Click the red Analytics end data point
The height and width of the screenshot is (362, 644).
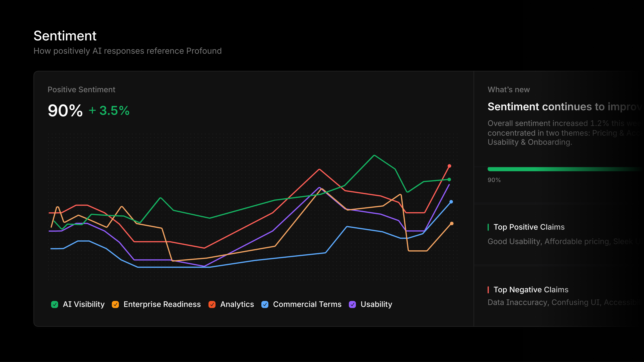point(449,166)
